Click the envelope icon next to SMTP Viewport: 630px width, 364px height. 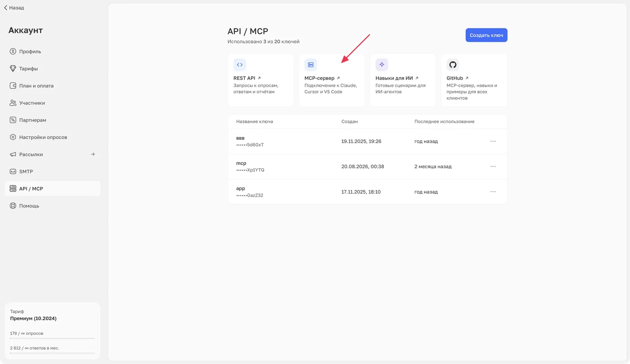tap(13, 171)
